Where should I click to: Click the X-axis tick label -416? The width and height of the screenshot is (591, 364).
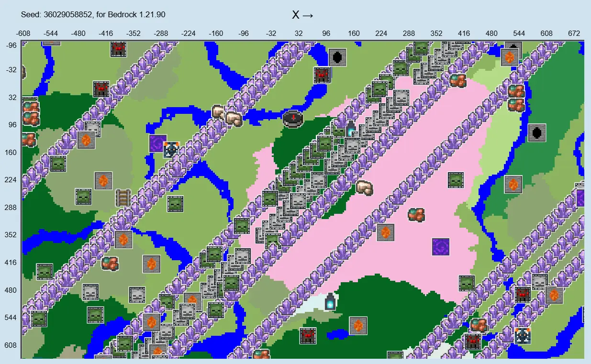click(106, 33)
